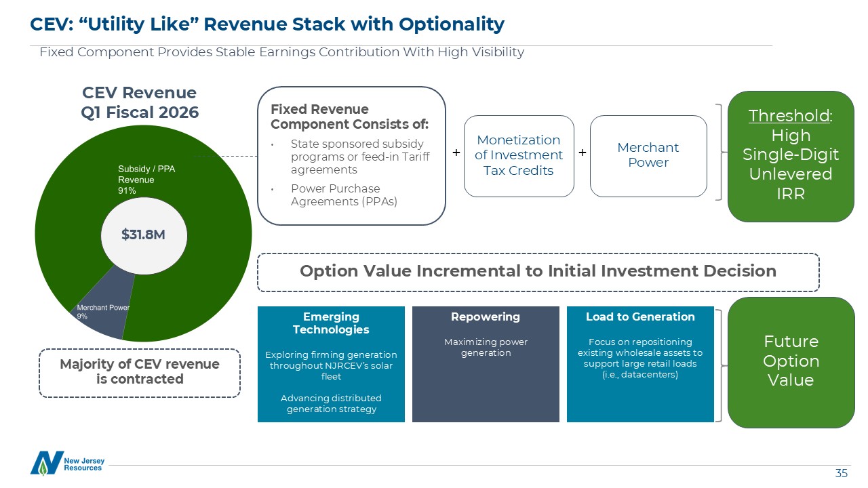Click the $31.8M donut chart center
The width and height of the screenshot is (868, 488).
click(x=143, y=235)
